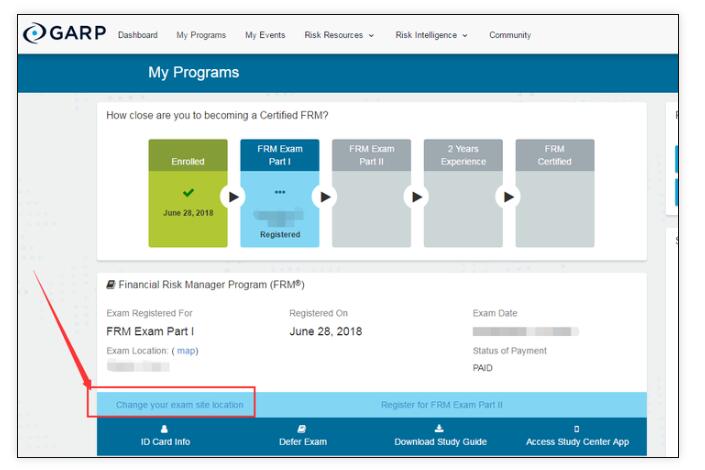Screen dimensions: 705x470
Task: Go to My Programs in navigation
Action: (201, 35)
